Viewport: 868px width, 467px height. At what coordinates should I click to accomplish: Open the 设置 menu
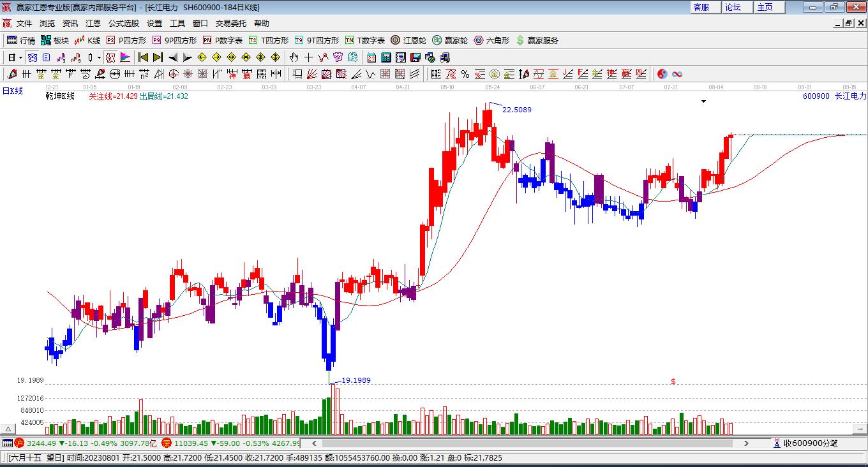click(x=154, y=23)
